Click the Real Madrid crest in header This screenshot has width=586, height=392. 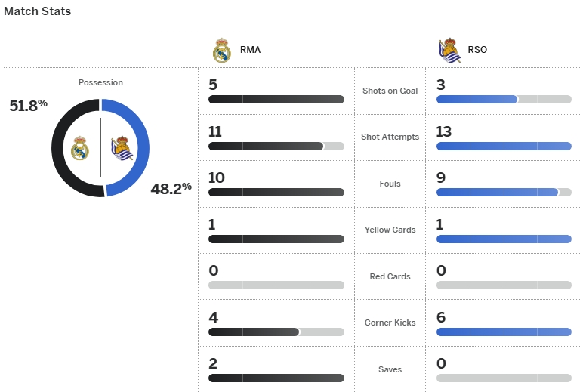[x=221, y=51]
